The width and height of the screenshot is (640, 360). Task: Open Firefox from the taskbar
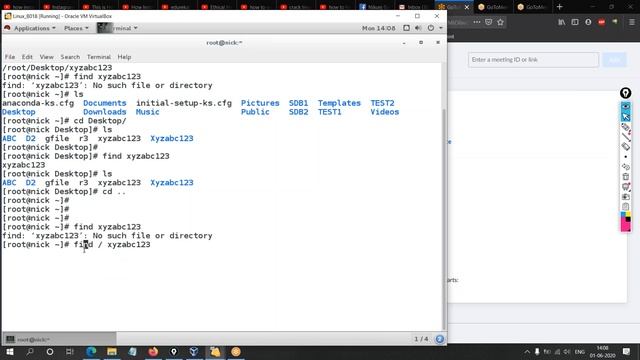tap(153, 351)
